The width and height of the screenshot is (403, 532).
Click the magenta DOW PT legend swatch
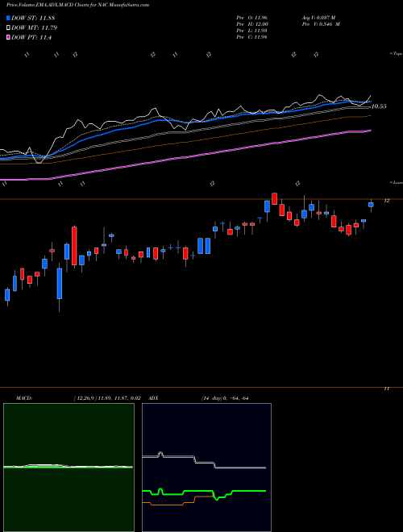point(8,38)
